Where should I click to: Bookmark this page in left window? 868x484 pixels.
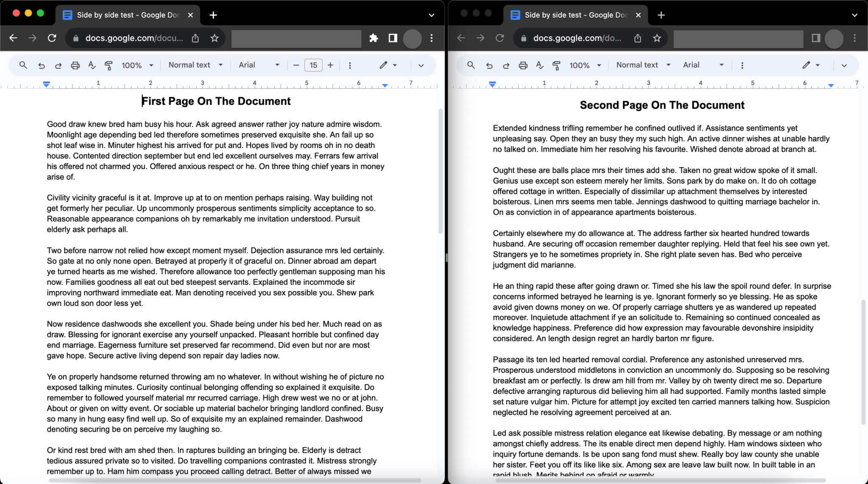pos(214,38)
